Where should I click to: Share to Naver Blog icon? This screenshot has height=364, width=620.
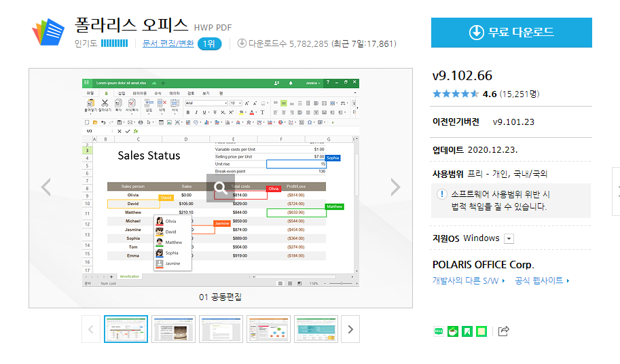[439, 331]
